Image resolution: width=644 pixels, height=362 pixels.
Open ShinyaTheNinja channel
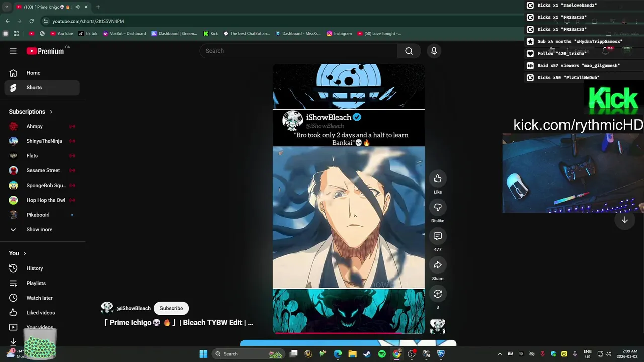(42, 141)
